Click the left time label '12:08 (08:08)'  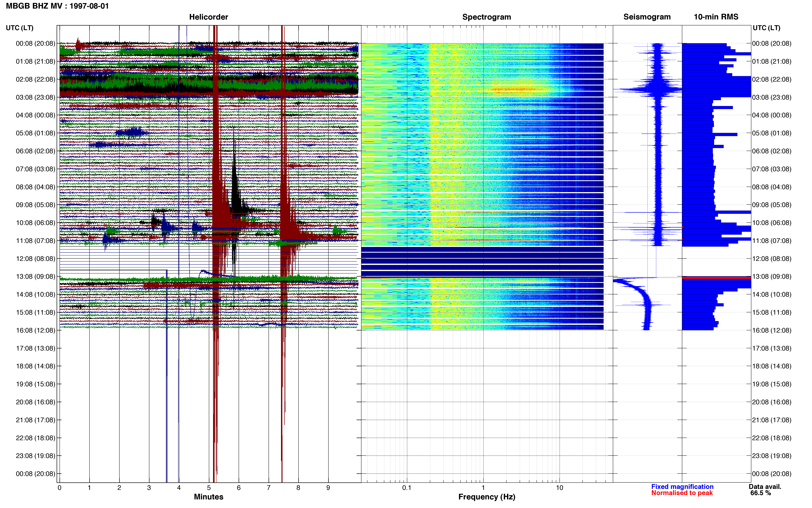(36, 259)
